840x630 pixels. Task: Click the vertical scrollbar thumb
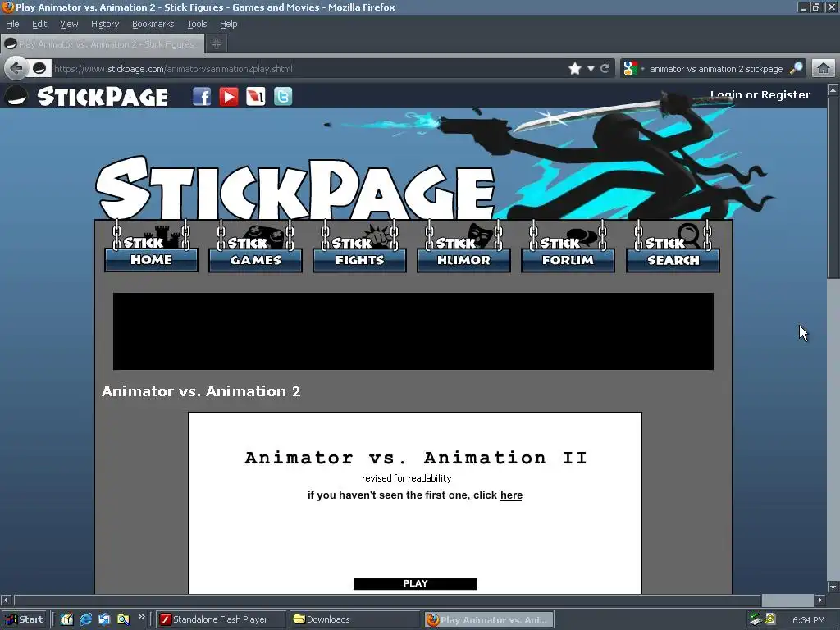(833, 188)
